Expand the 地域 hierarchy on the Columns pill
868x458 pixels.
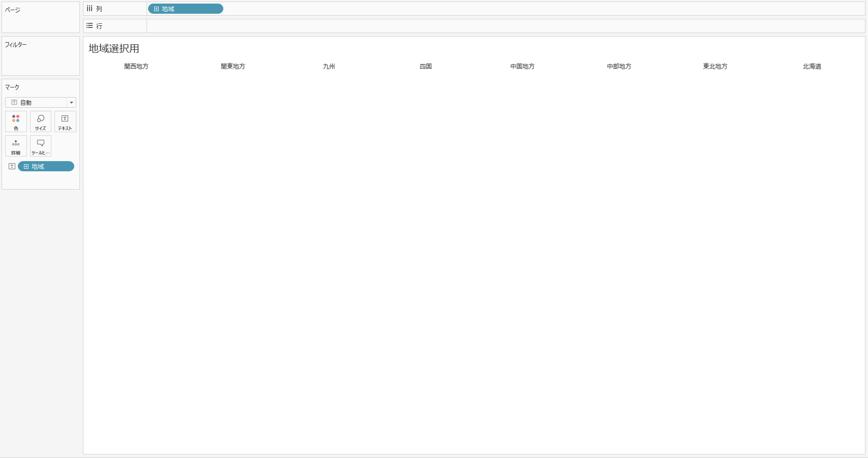point(157,9)
